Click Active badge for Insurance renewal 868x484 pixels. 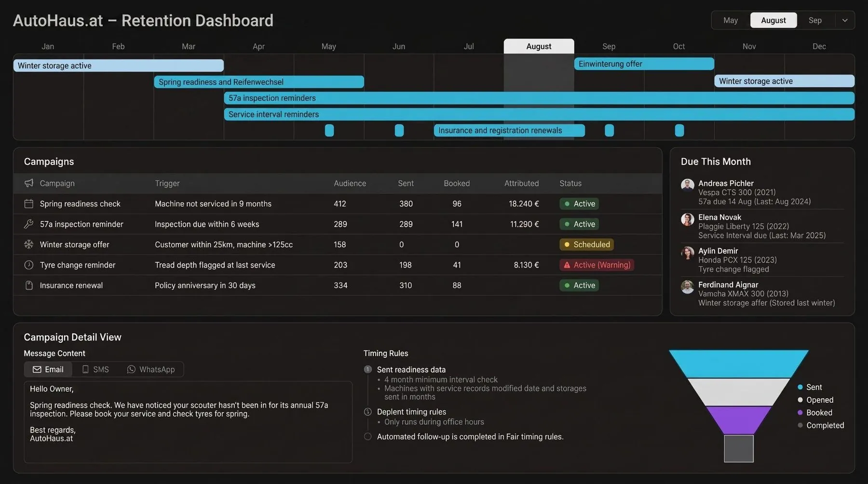pyautogui.click(x=579, y=285)
